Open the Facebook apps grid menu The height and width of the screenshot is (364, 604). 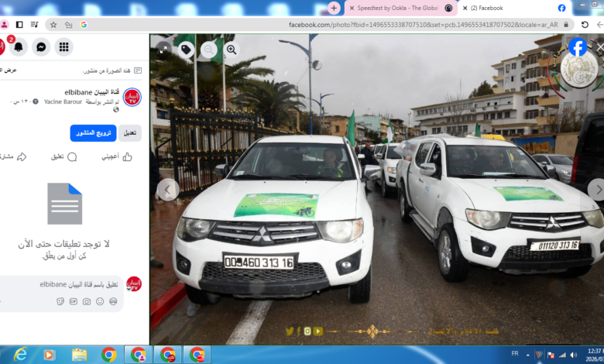63,47
